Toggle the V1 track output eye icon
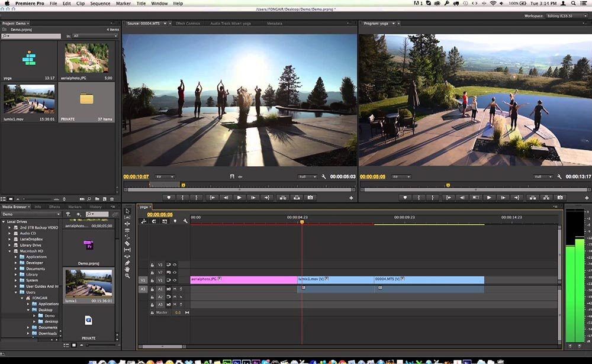The image size is (592, 364). (175, 279)
